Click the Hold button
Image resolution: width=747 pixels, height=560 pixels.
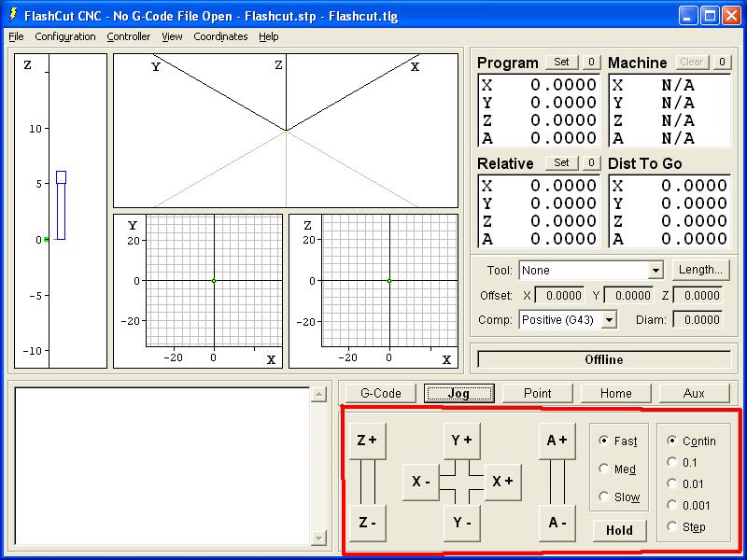tap(619, 530)
